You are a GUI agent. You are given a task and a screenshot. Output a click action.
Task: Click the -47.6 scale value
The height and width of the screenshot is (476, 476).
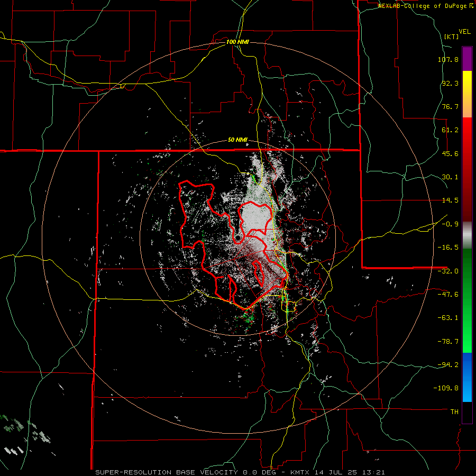(448, 295)
